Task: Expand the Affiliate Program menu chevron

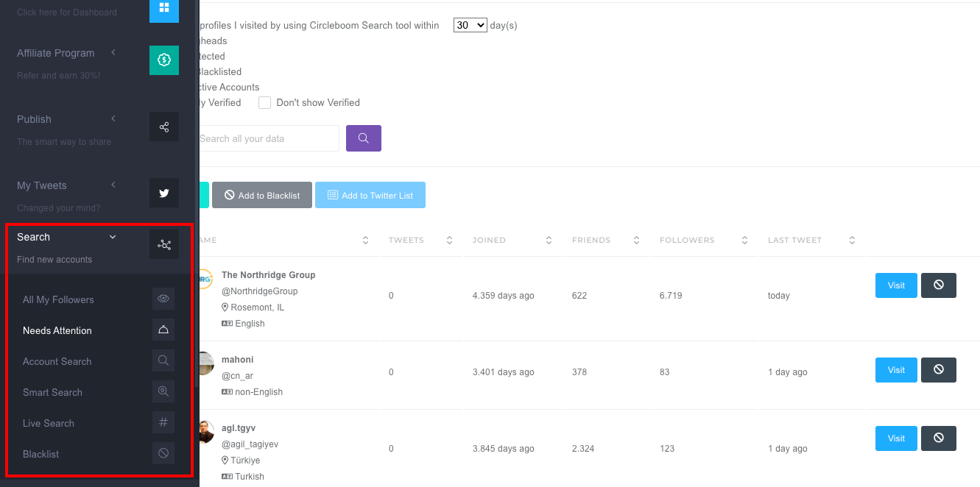Action: (113, 53)
